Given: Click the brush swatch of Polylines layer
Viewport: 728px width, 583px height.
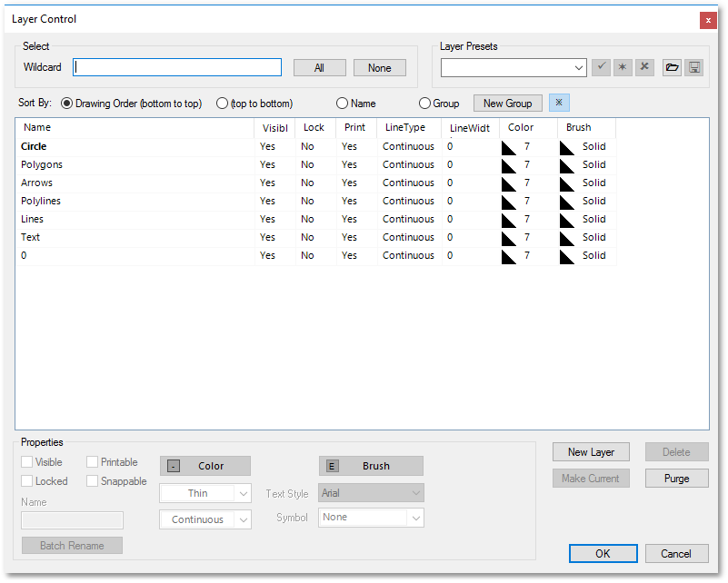Looking at the screenshot, I should tap(567, 203).
